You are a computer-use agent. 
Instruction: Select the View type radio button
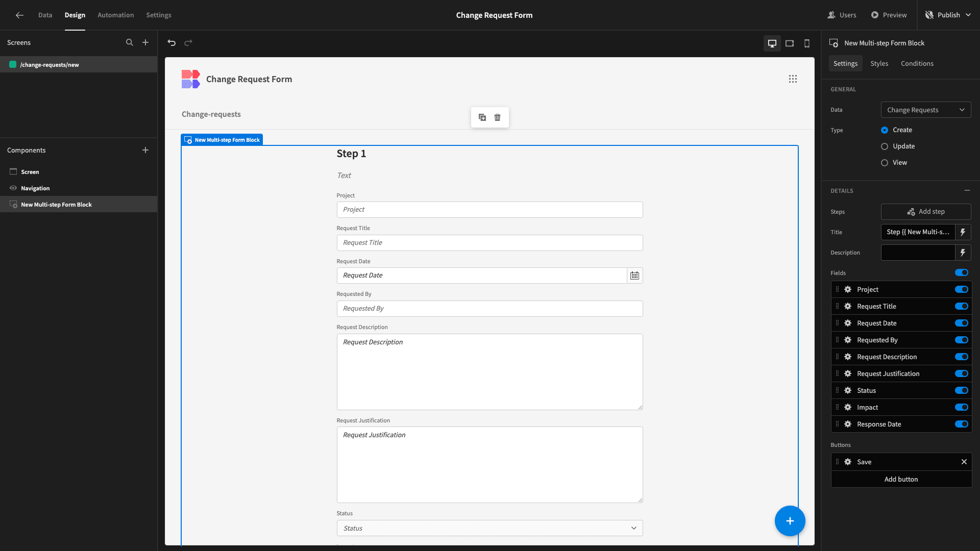[x=884, y=163]
